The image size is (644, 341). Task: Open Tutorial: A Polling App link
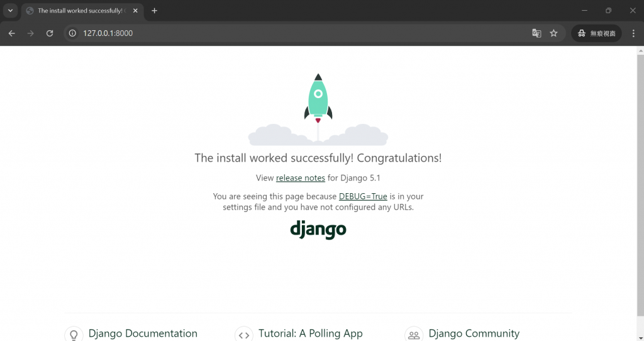311,333
